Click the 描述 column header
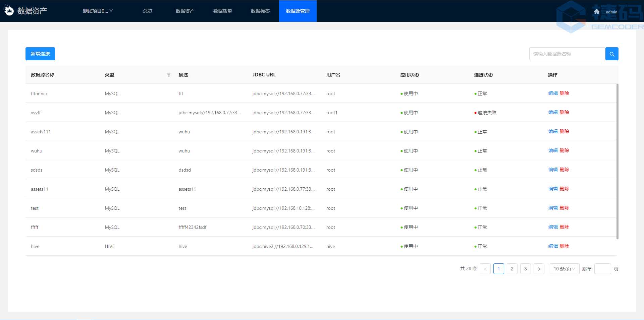 tap(183, 75)
